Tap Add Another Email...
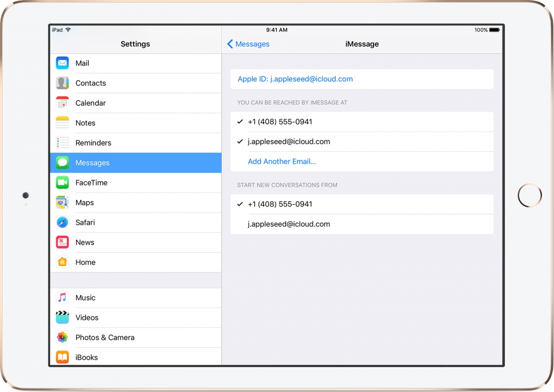 click(x=282, y=161)
